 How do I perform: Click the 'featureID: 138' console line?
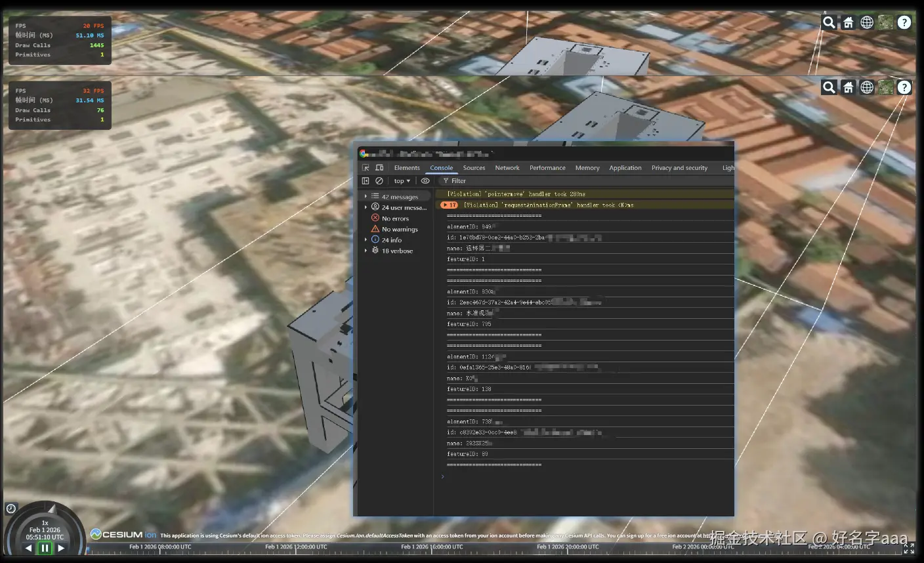[x=469, y=389]
